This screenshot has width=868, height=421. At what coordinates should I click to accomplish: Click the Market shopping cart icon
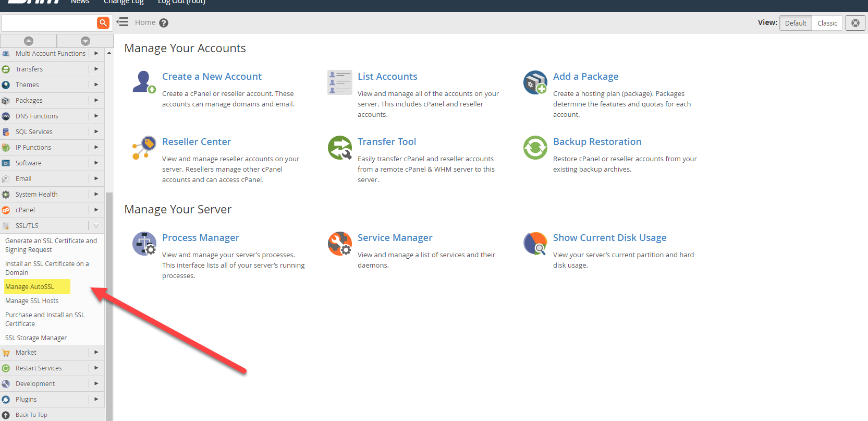pyautogui.click(x=6, y=353)
